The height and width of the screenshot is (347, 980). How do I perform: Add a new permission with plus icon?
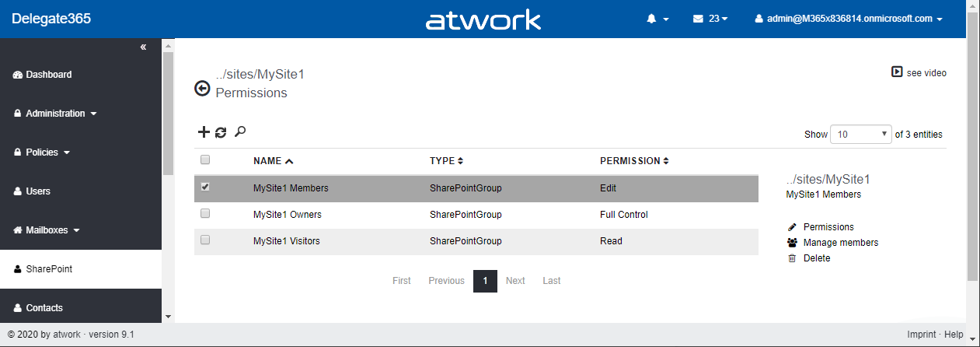click(x=204, y=132)
